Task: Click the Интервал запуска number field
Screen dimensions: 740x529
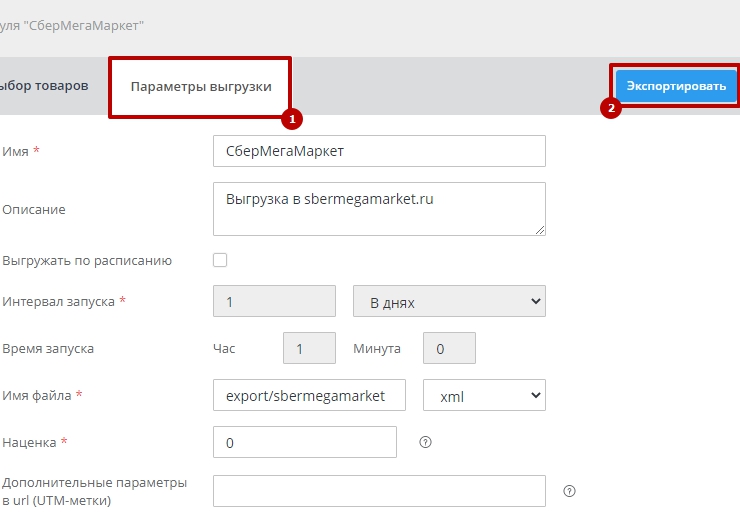Action: pyautogui.click(x=274, y=301)
